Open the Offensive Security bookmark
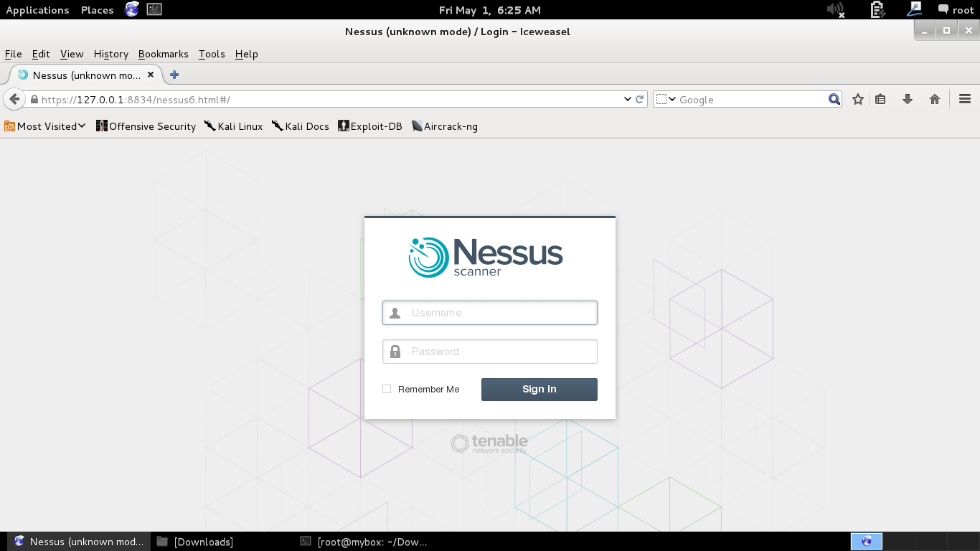 pos(146,126)
